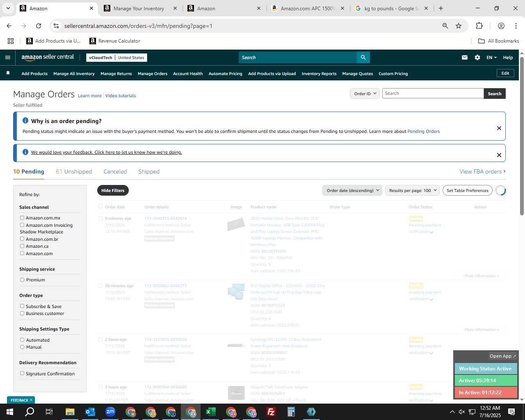
Task: Click the Edit navigation button
Action: coord(505,73)
